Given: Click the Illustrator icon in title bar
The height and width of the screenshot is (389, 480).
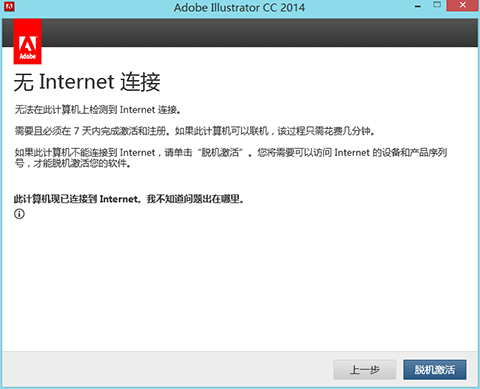Looking at the screenshot, I should pos(9,6).
